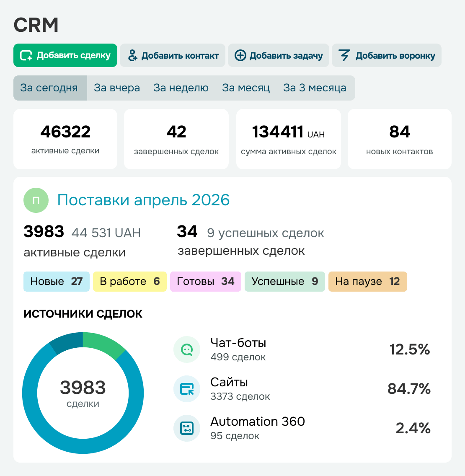Click the Automation 360 flow icon

[187, 428]
